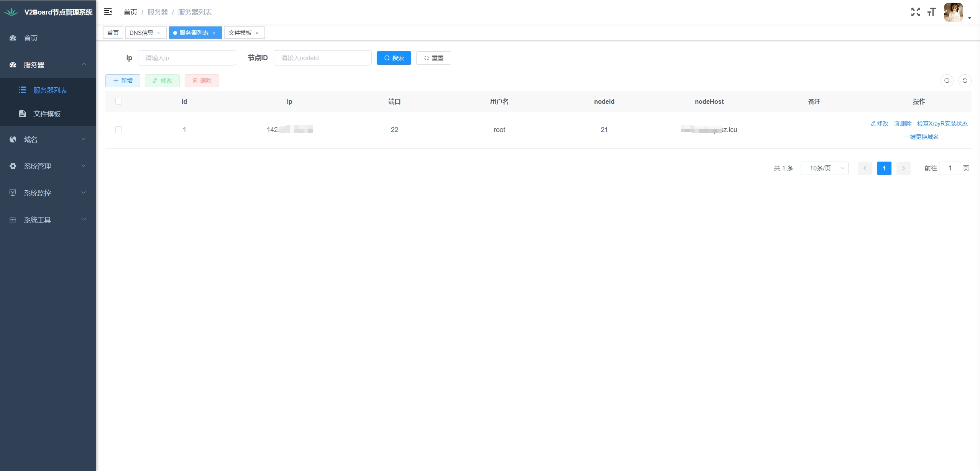Click the 一键更换域名 link
This screenshot has width=980, height=471.
(921, 137)
